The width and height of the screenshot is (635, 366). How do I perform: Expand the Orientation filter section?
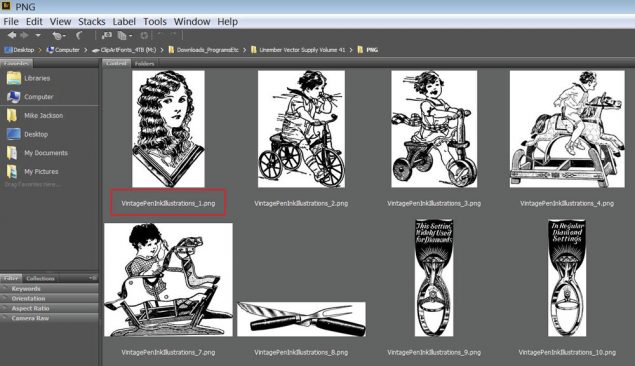coord(49,298)
